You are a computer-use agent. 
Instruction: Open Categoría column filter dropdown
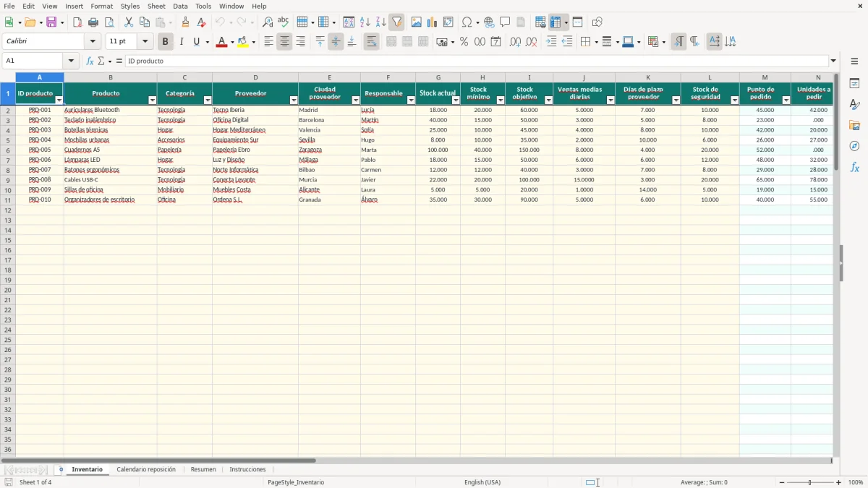(208, 100)
